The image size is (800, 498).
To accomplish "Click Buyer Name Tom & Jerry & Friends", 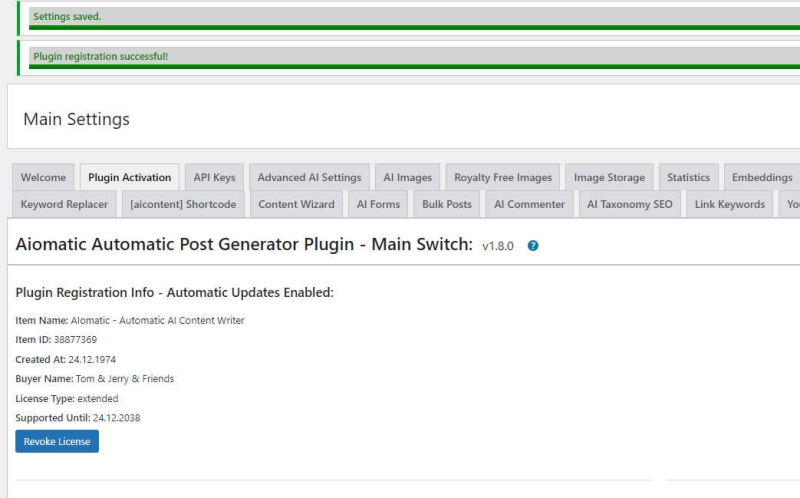I will pyautogui.click(x=125, y=379).
